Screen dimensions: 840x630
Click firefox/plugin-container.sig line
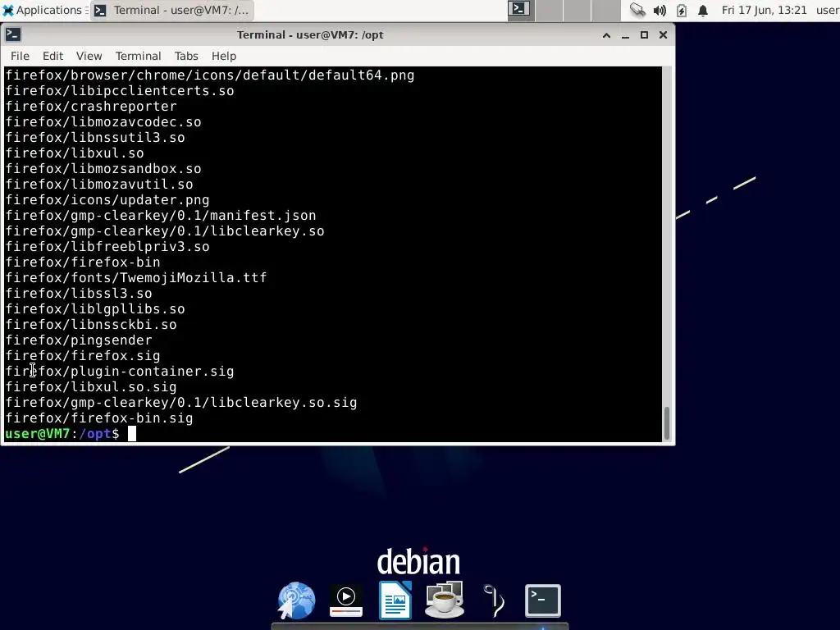tap(120, 372)
